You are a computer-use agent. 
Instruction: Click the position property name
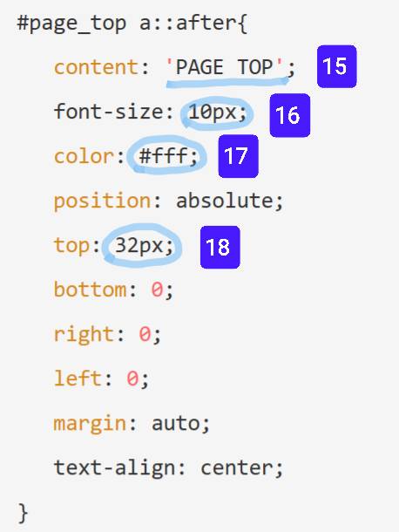102,201
